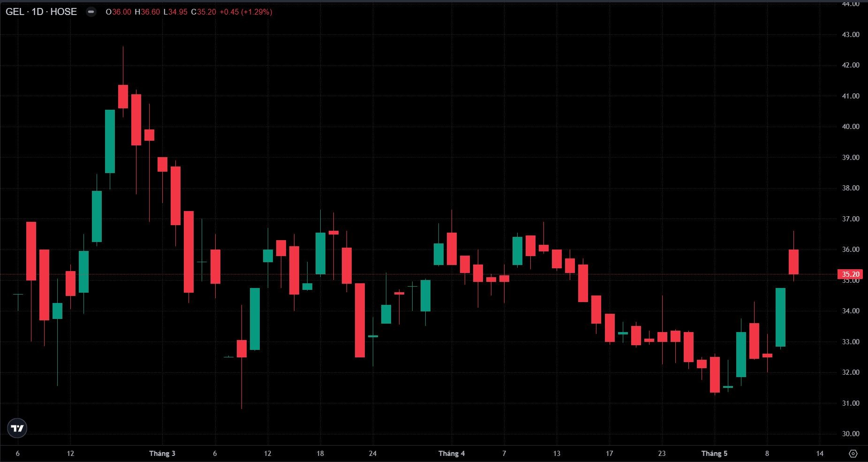The width and height of the screenshot is (868, 462).
Task: Open chart settings gear icon
Action: click(853, 454)
